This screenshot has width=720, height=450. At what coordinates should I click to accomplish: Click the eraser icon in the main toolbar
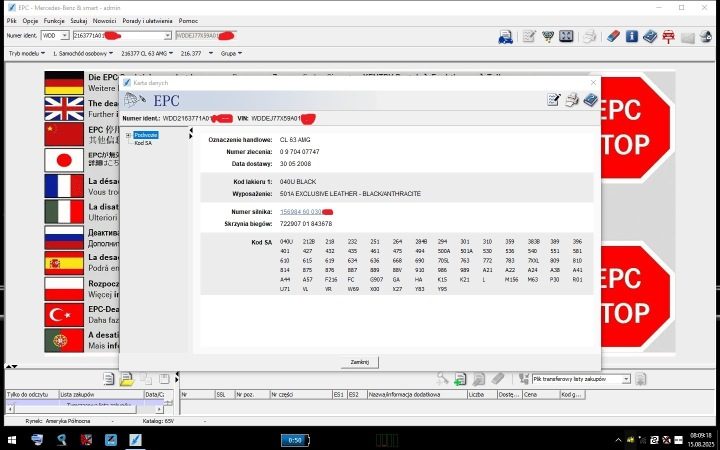click(613, 36)
